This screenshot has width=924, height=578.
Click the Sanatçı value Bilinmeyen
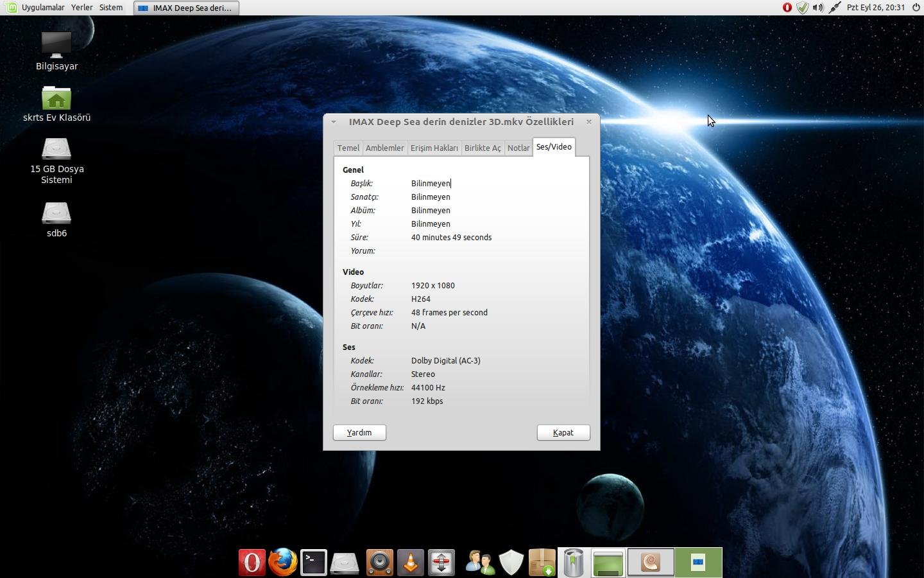click(x=431, y=197)
